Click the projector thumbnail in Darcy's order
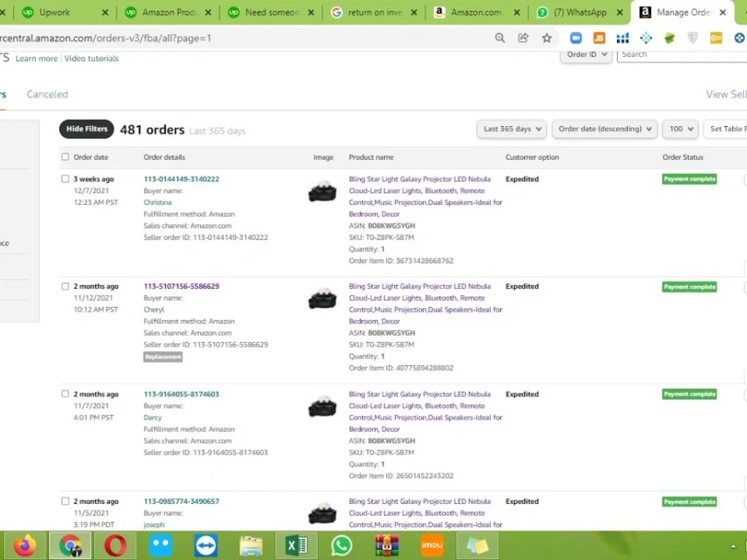The image size is (747, 560). (x=323, y=406)
